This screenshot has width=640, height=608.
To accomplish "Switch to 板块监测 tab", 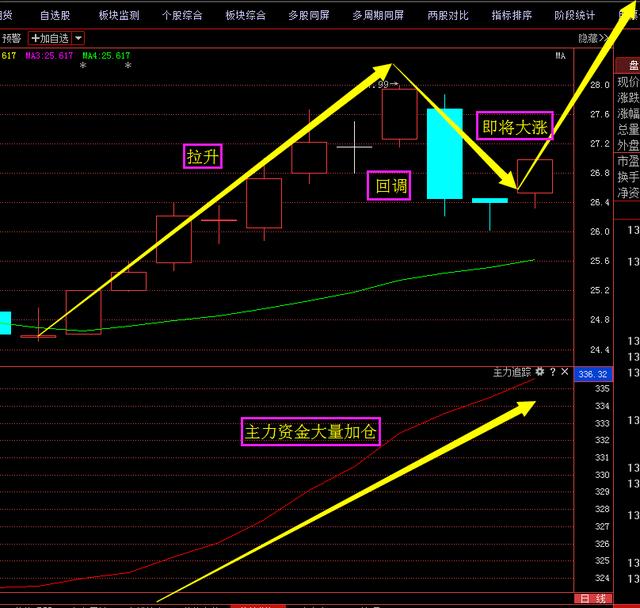I will [119, 16].
